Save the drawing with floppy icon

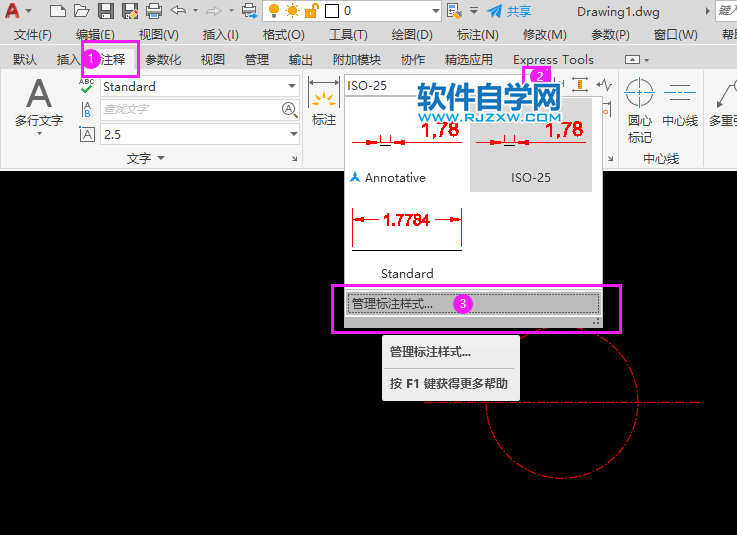(x=106, y=10)
